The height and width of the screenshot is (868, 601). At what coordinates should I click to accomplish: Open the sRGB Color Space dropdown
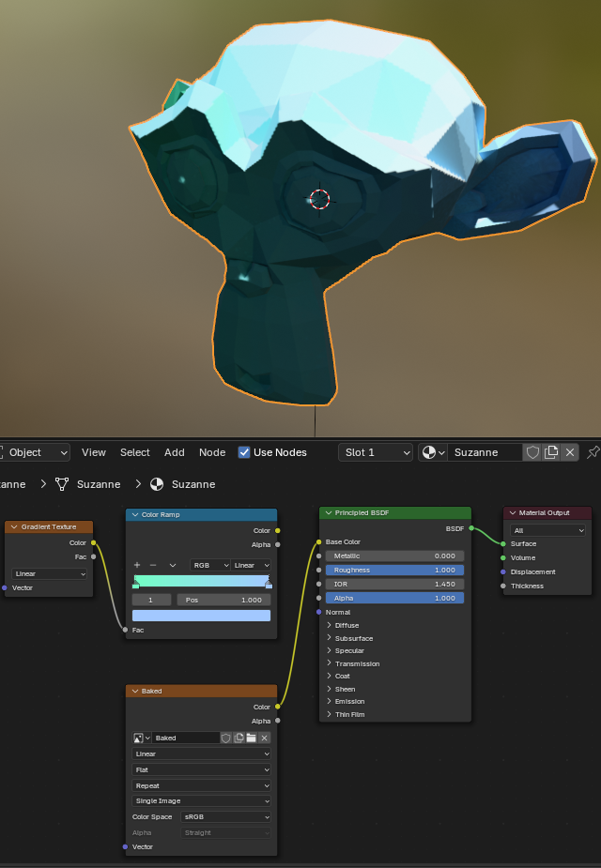click(x=226, y=816)
